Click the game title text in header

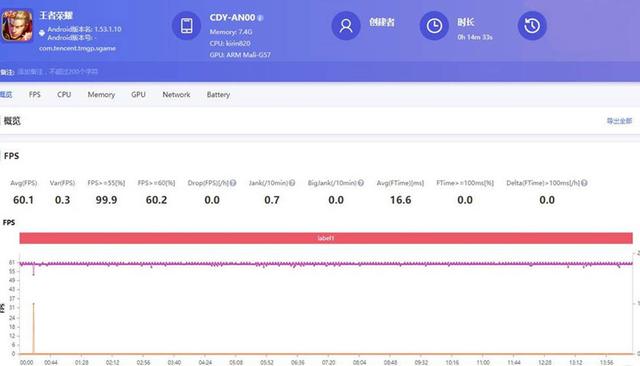point(56,16)
